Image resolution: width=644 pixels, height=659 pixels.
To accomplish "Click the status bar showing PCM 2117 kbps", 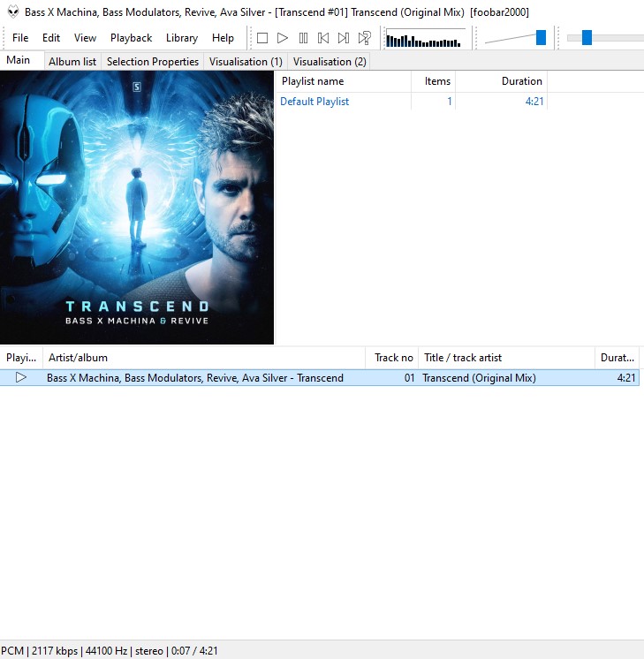I will tap(110, 650).
